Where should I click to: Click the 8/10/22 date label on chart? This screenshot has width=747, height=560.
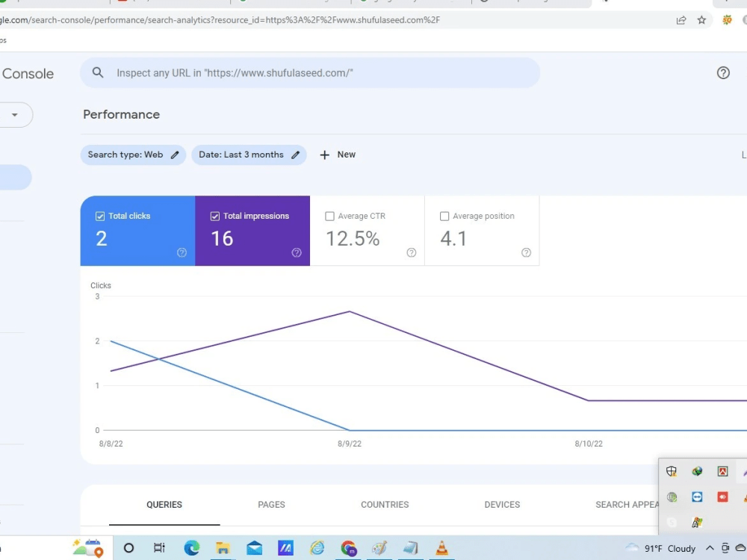pyautogui.click(x=589, y=444)
